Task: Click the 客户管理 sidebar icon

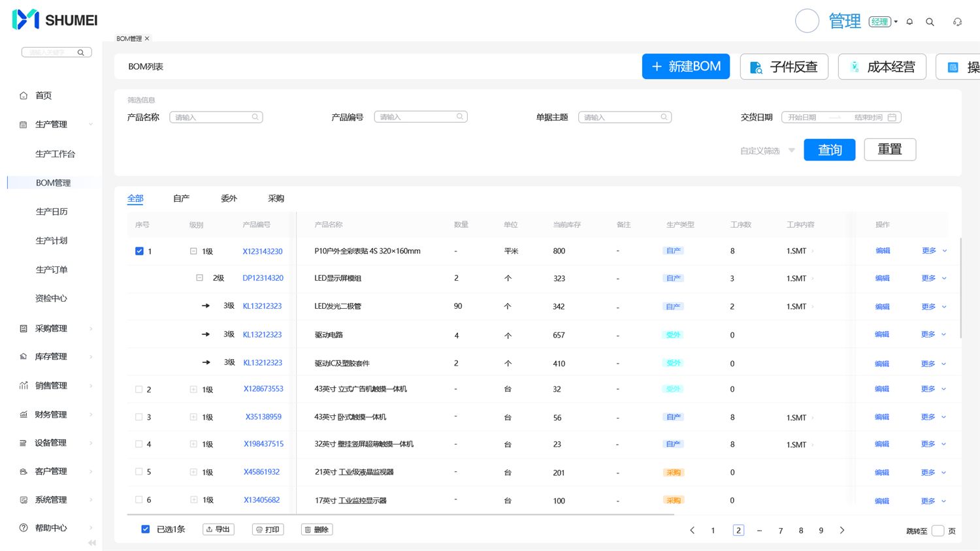Action: click(x=24, y=471)
